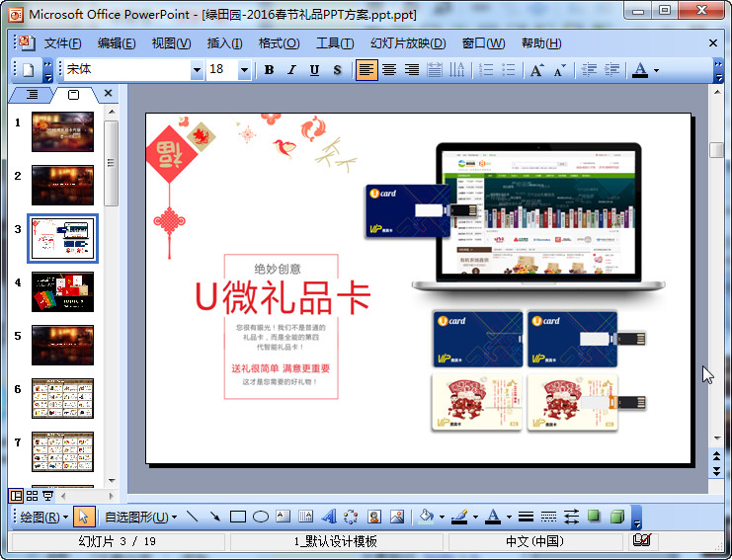Toggle Underline formatting

pyautogui.click(x=315, y=70)
